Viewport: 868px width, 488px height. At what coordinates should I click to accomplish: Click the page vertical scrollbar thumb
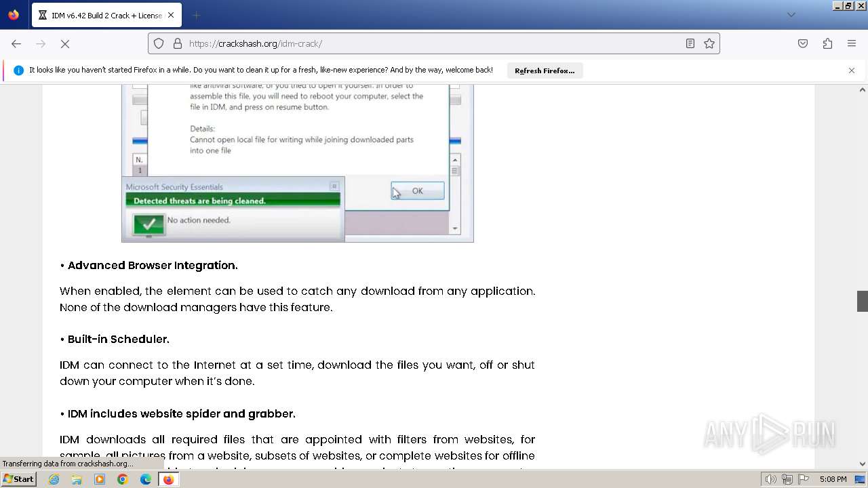pyautogui.click(x=863, y=301)
